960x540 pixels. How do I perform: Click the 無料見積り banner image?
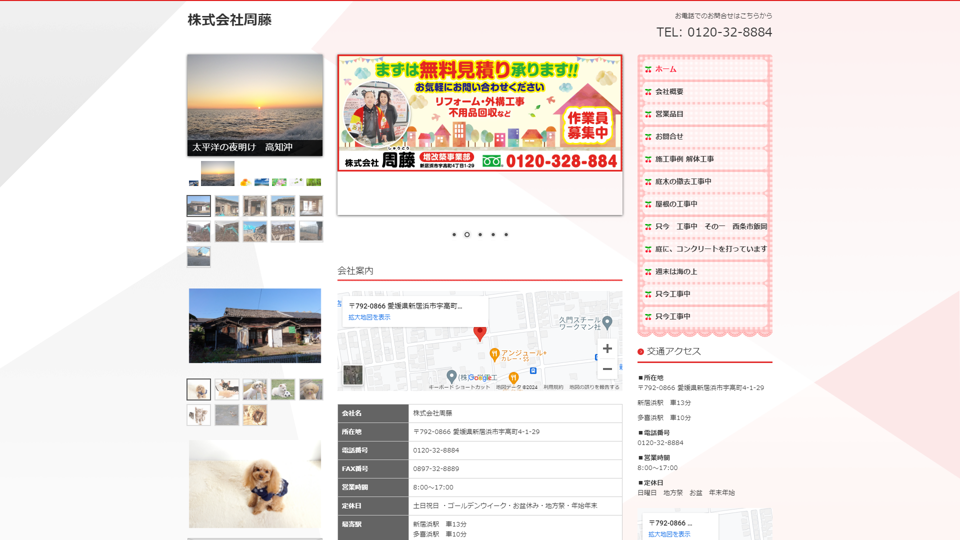point(480,113)
